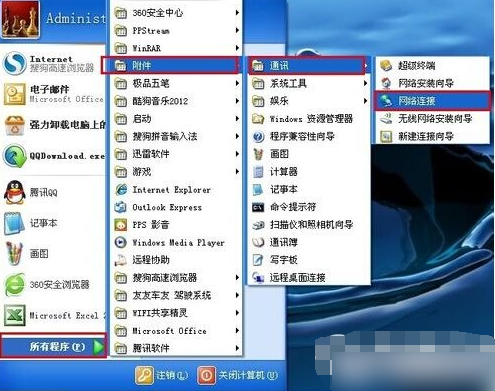495x391 pixels.
Task: Open 搜狗拼音输入法 folder entry
Action: [x=176, y=136]
